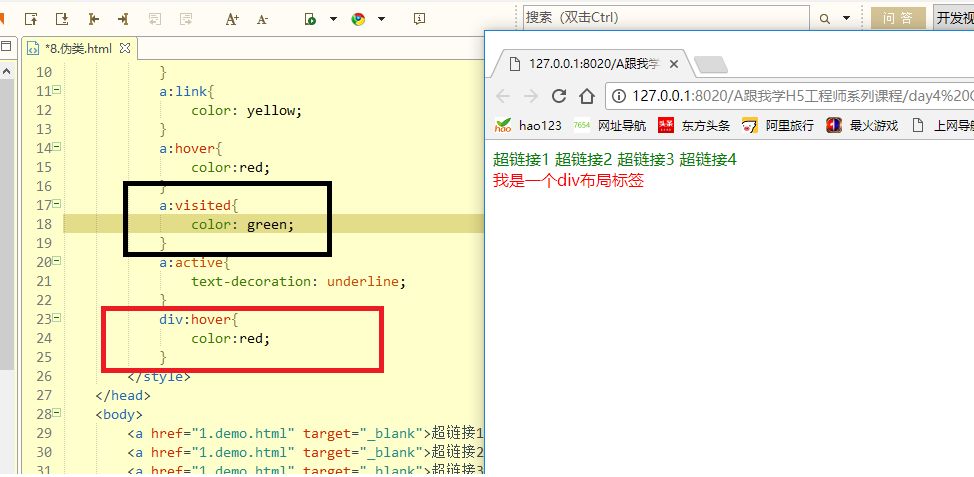Open the 网址导航 bookmark
Image resolution: width=974 pixels, height=477 pixels.
coord(610,125)
